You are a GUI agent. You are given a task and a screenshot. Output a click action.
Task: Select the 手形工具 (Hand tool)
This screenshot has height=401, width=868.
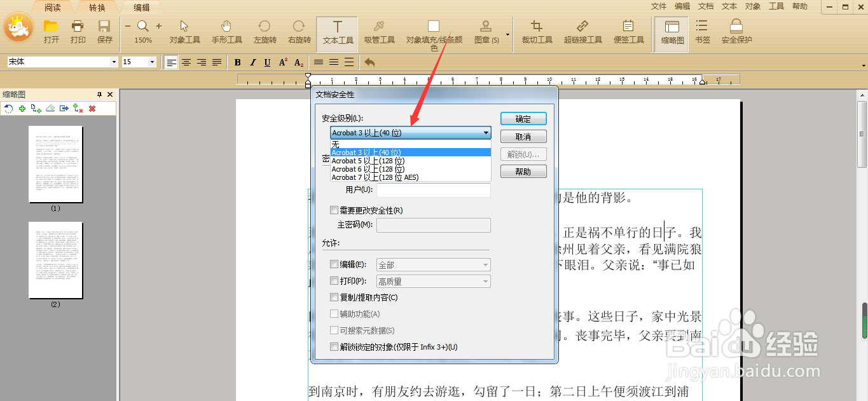tap(226, 33)
